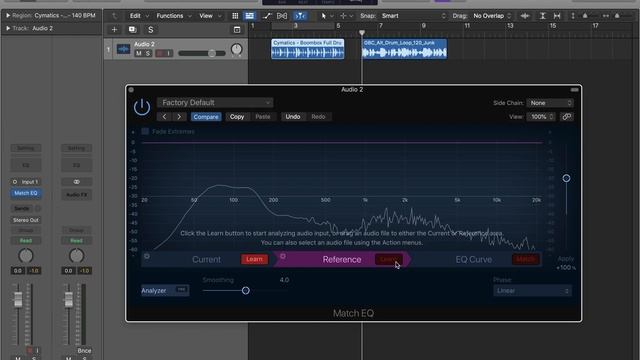640x360 pixels.
Task: Toggle the Match EQ plugin power button
Action: tap(142, 107)
